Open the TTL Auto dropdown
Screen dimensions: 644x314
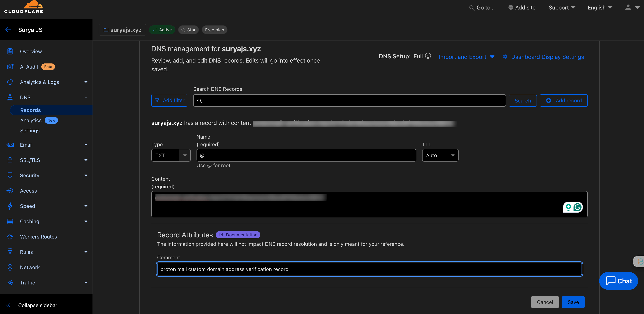pyautogui.click(x=440, y=155)
